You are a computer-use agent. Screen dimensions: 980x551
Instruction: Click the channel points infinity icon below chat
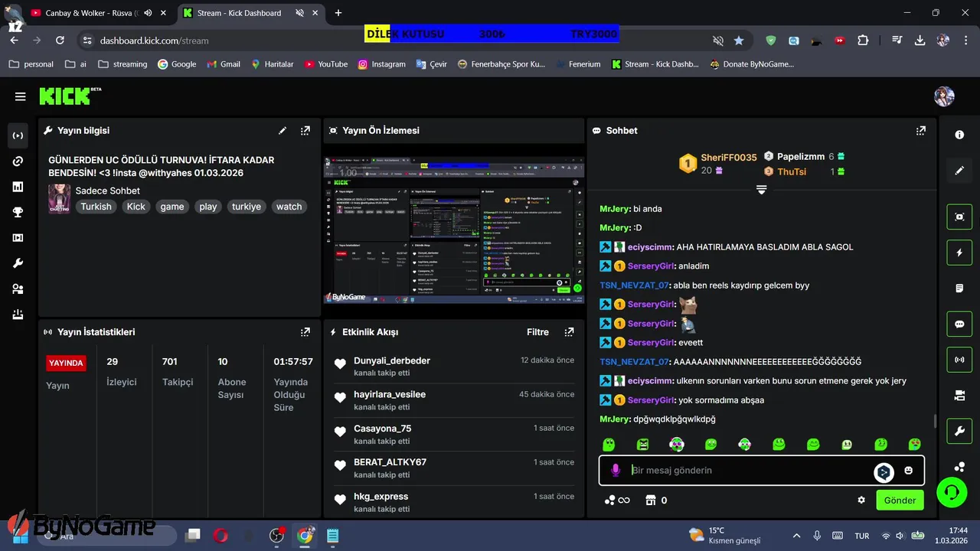pyautogui.click(x=617, y=500)
